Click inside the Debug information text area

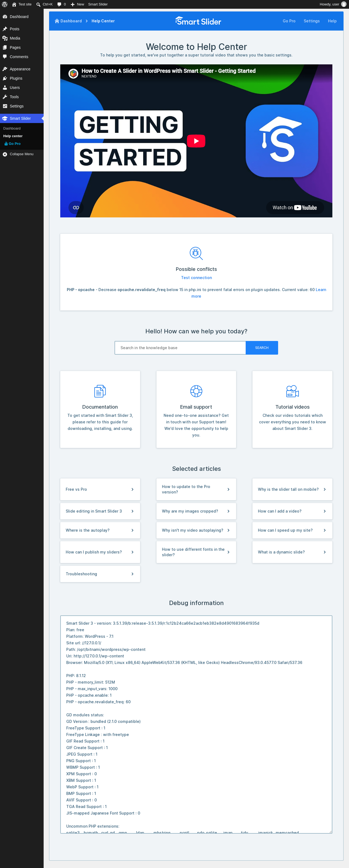pos(196,725)
